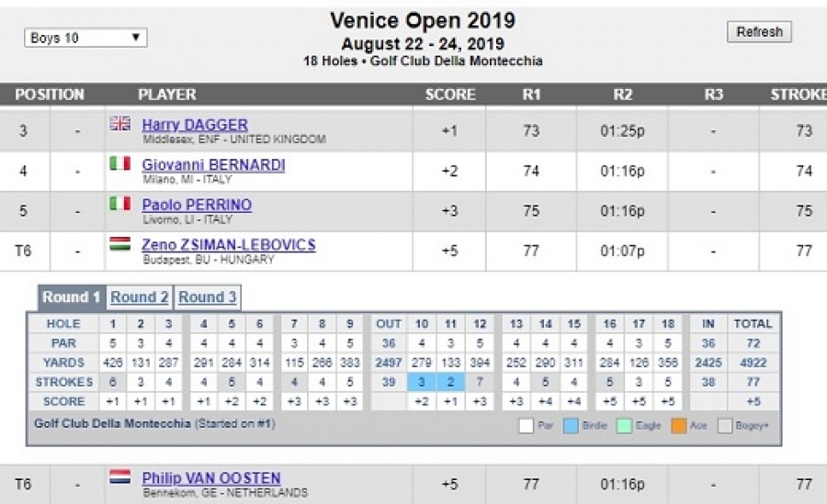This screenshot has width=827, height=504.
Task: Open the Boys 10 division dropdown
Action: [x=85, y=38]
